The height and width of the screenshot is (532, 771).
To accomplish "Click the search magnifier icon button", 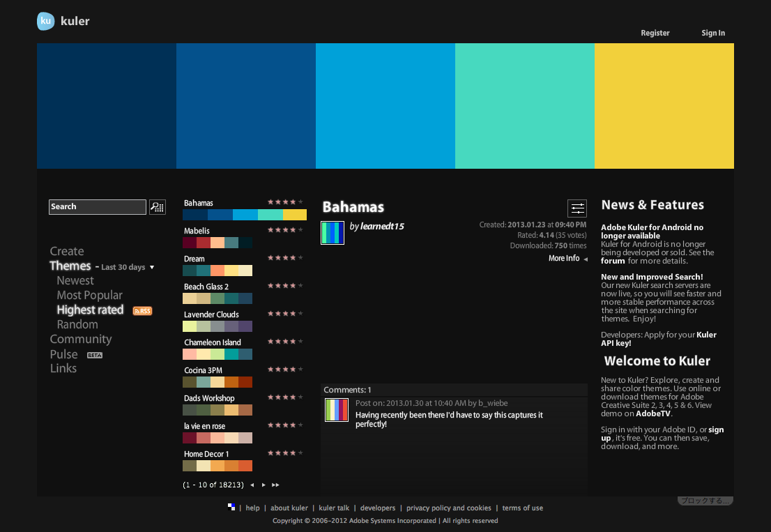I will coord(158,207).
